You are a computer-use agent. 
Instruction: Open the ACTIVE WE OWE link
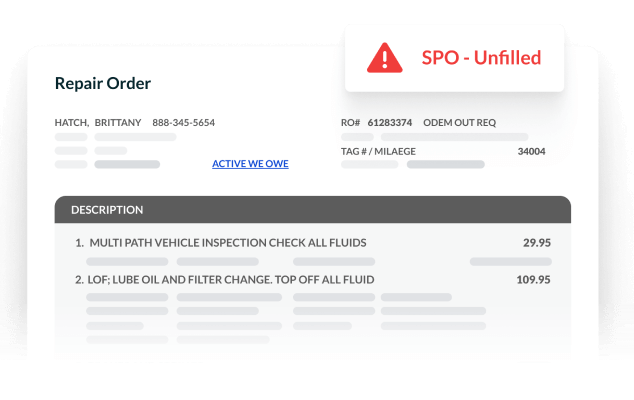tap(250, 164)
